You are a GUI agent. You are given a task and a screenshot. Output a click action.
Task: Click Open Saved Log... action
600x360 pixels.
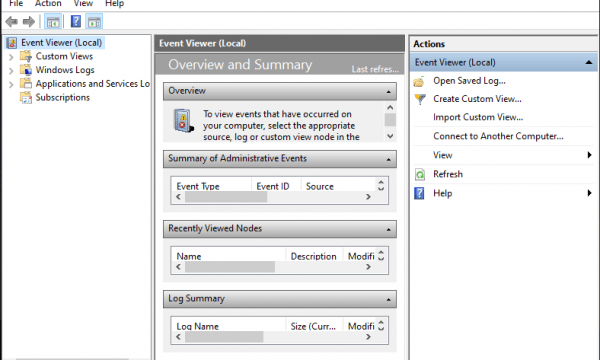coord(469,81)
